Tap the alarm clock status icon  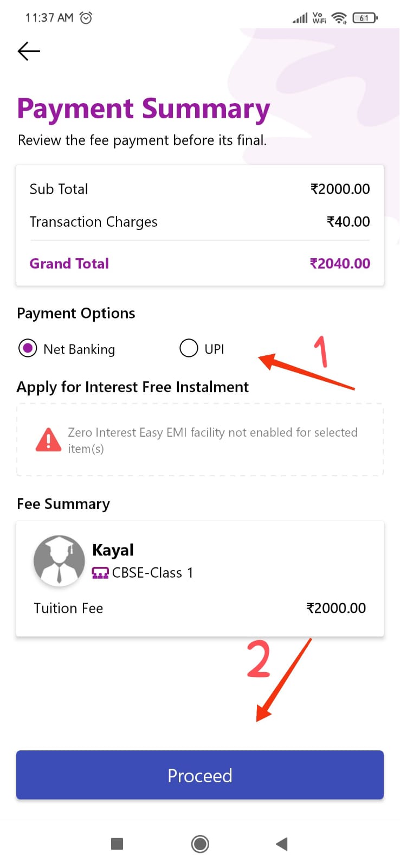tap(86, 17)
